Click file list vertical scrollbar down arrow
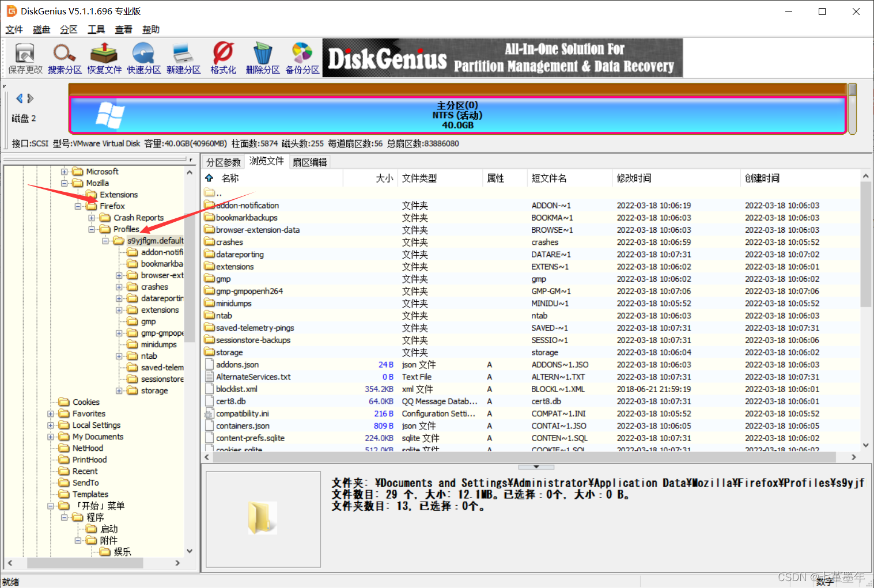This screenshot has height=588, width=874. (865, 445)
